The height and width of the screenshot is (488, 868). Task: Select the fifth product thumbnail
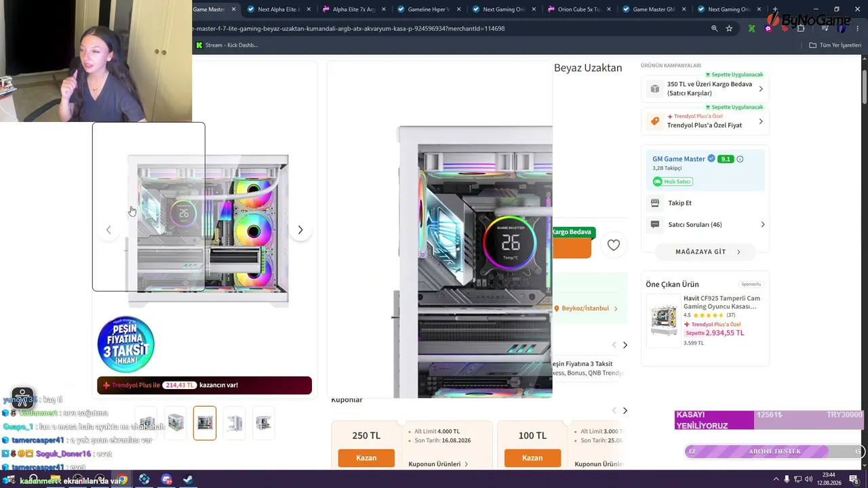(x=263, y=423)
